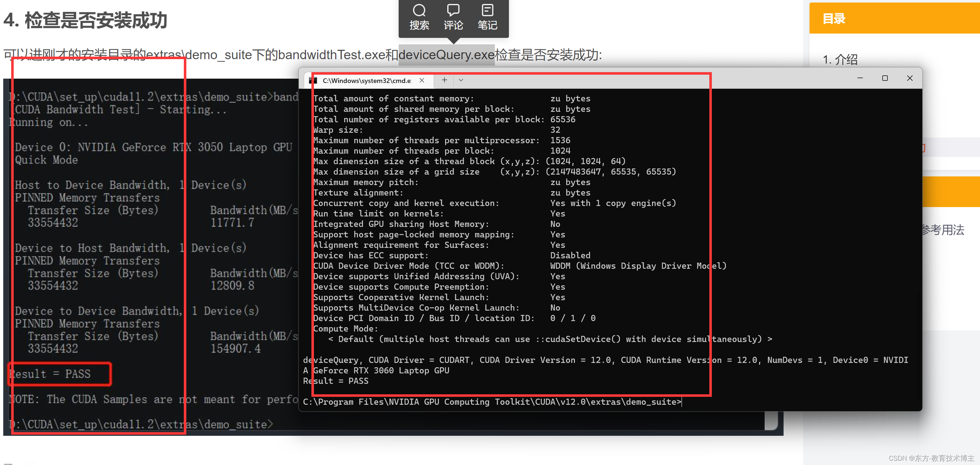980x465 pixels.
Task: Open the 笔记 note popup option
Action: point(487,18)
